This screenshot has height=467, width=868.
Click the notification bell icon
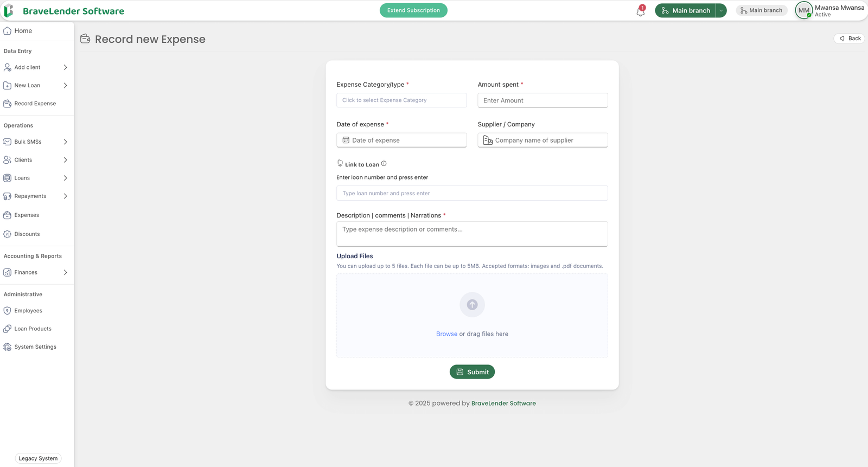[640, 11]
